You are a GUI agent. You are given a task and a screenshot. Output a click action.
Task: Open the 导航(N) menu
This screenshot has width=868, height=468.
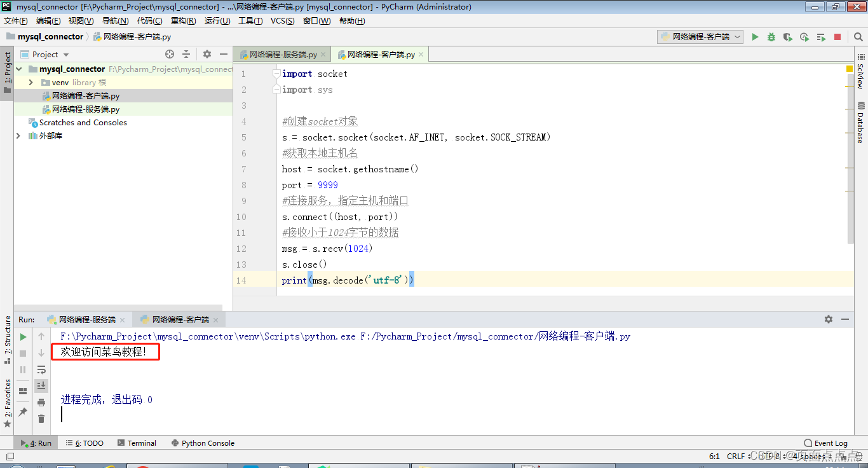[x=115, y=21]
